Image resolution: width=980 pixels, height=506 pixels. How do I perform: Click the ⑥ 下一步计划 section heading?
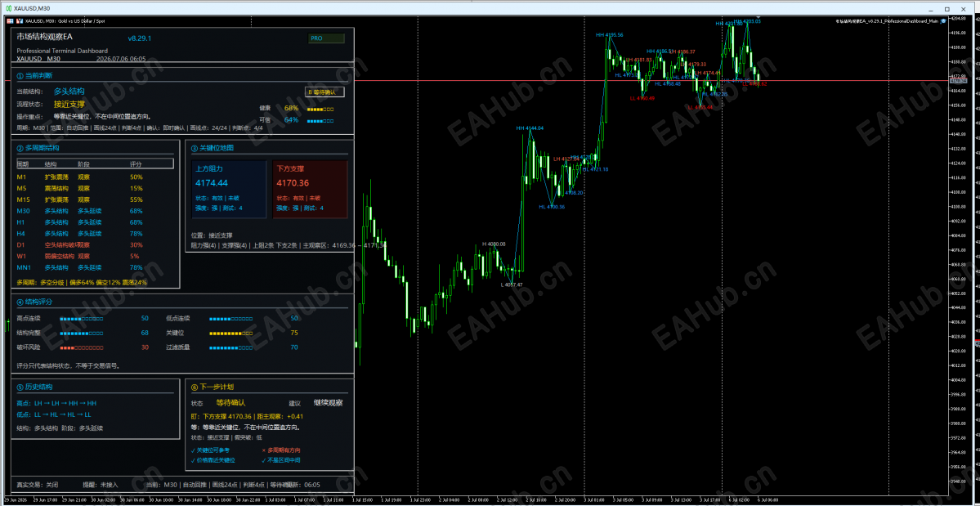pos(212,387)
